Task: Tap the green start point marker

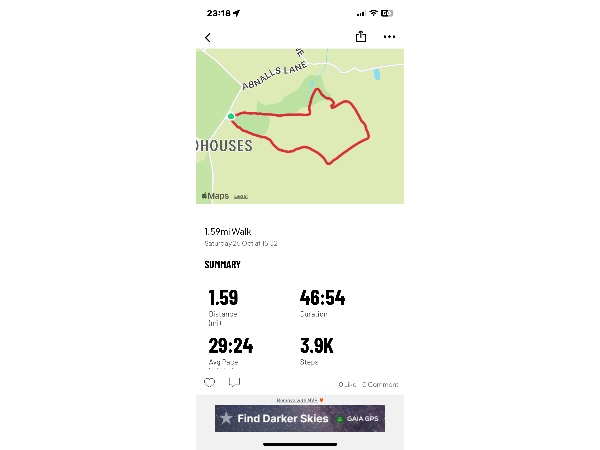Action: coord(231,116)
